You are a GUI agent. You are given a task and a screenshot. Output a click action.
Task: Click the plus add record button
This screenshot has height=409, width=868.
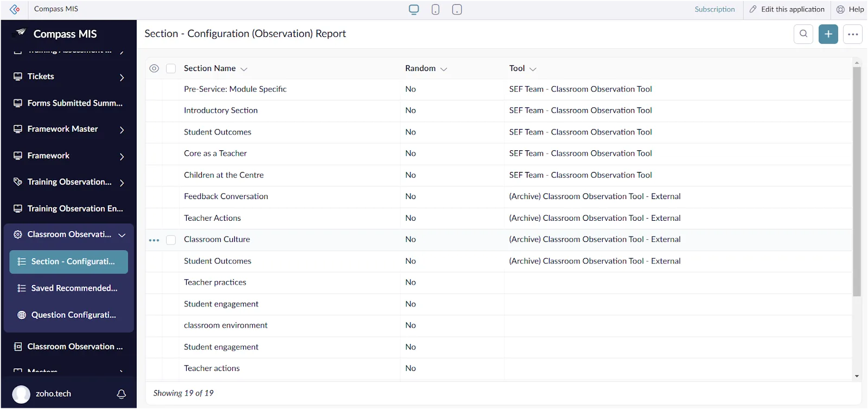[828, 34]
